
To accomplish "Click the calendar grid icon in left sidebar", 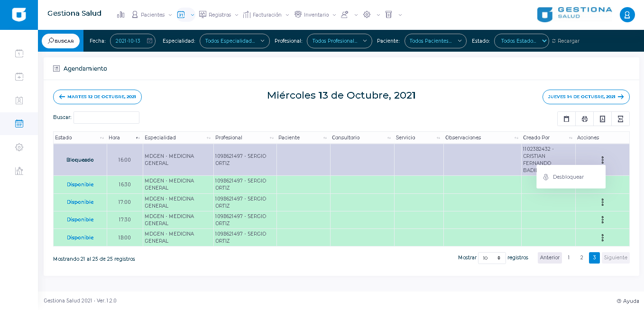I will click(x=19, y=124).
